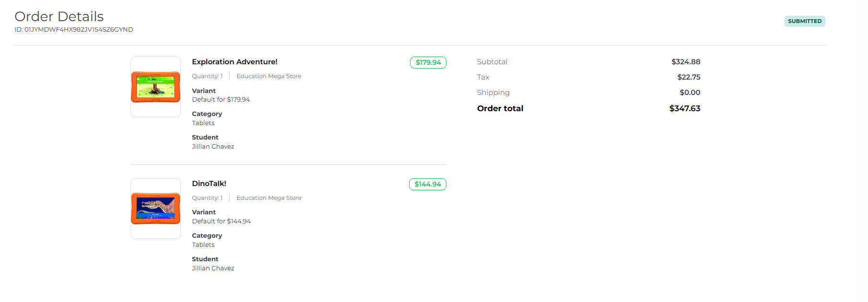Image resolution: width=868 pixels, height=302 pixels.
Task: Click the Exploration Adventure! tablet thumbnail
Action: pyautogui.click(x=155, y=87)
